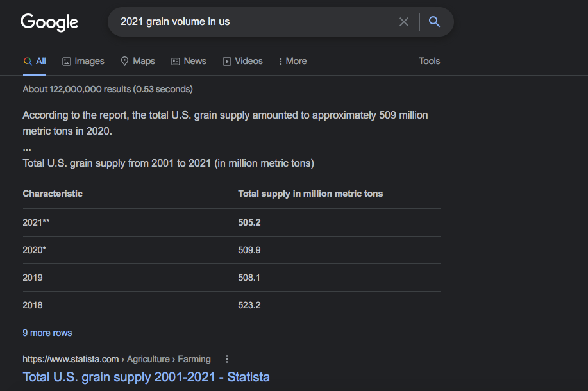This screenshot has width=588, height=391.
Task: Click the Images tab icon
Action: click(x=67, y=62)
